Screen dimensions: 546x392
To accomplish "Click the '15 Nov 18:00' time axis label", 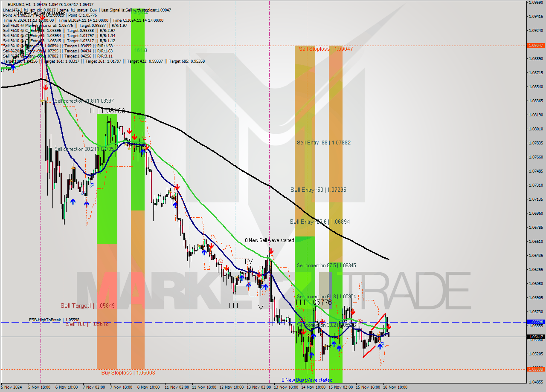I will pyautogui.click(x=368, y=387).
